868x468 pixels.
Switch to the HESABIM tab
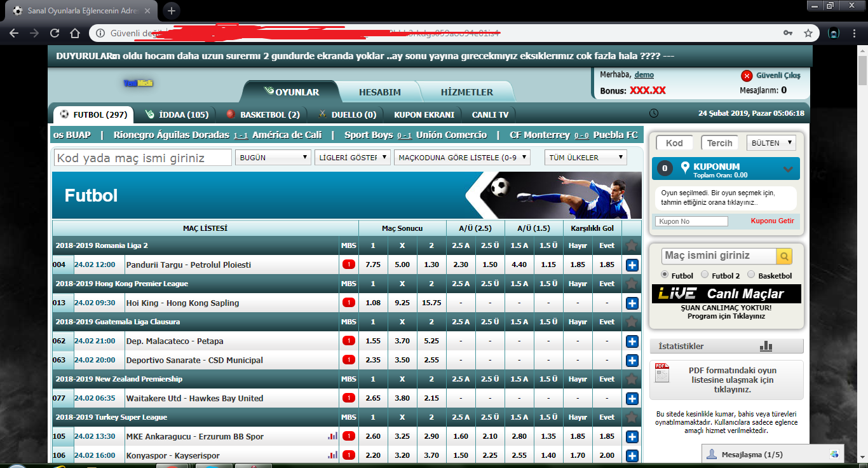click(379, 92)
